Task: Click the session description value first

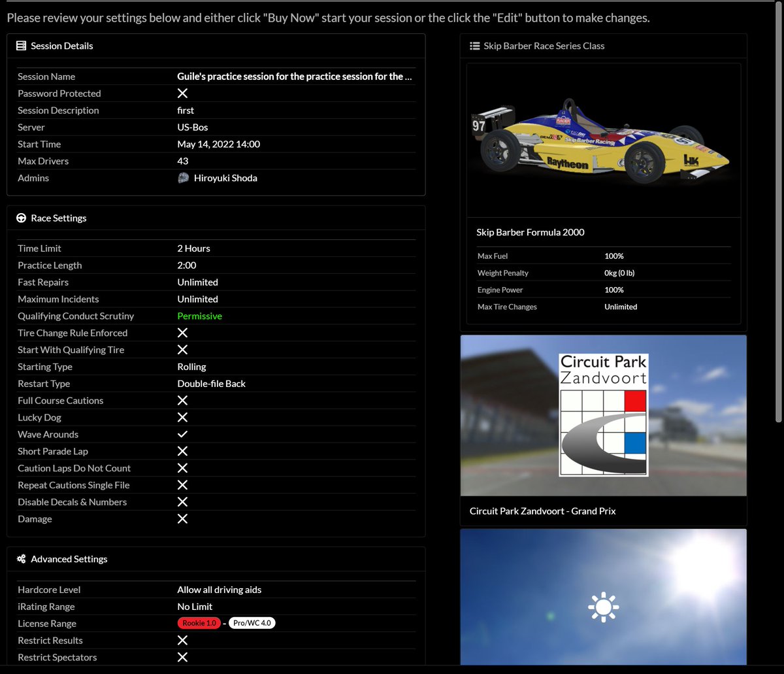Action: 186,110
